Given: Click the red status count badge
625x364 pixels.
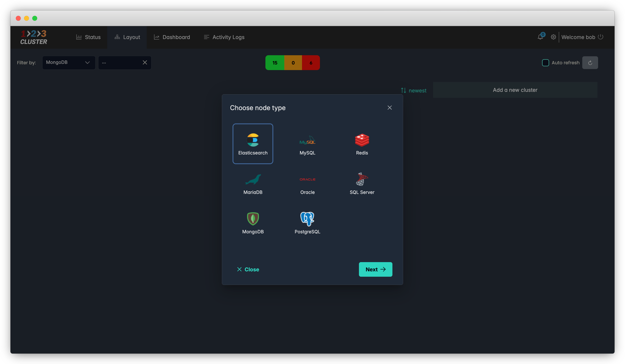Looking at the screenshot, I should 311,63.
